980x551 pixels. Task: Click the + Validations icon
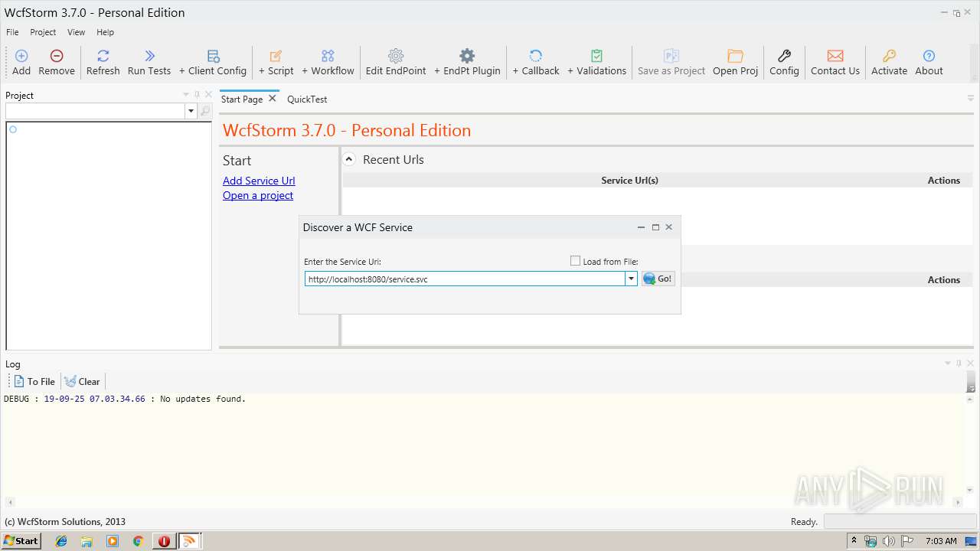pos(596,56)
